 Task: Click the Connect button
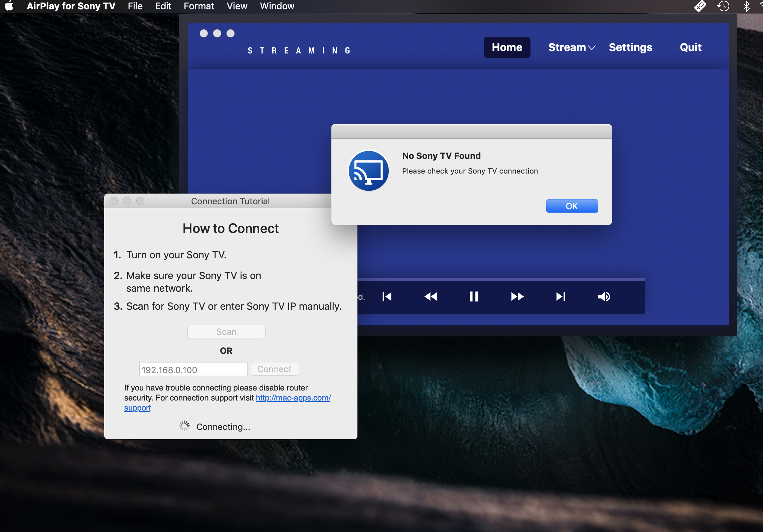[275, 369]
